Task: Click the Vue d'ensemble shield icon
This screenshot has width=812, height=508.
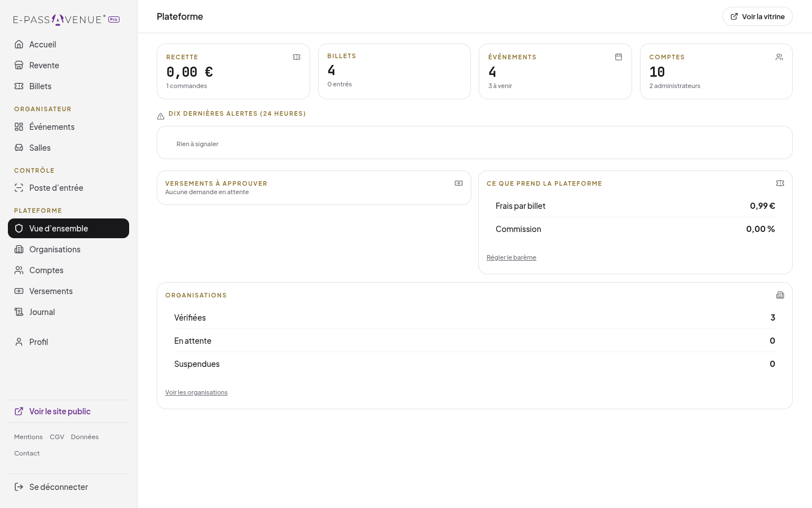Action: coord(19,229)
